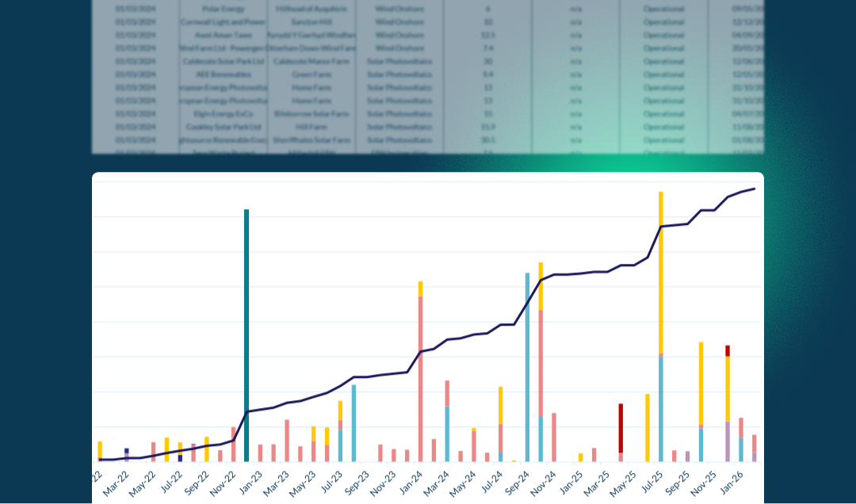Image resolution: width=856 pixels, height=504 pixels.
Task: Click the Nov-22 axis label
Action: point(223,483)
